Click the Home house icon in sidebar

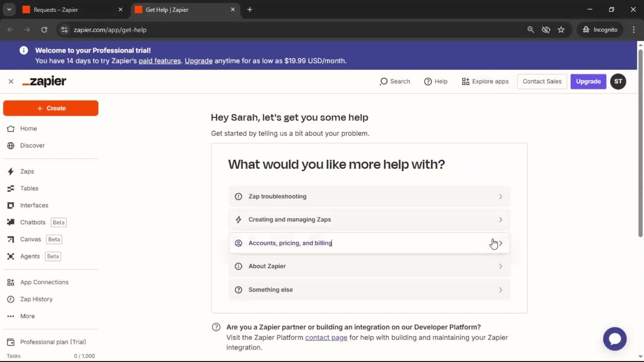[11, 129]
